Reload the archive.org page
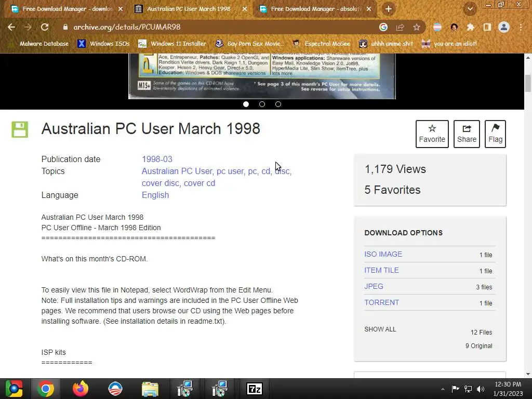 pyautogui.click(x=45, y=27)
